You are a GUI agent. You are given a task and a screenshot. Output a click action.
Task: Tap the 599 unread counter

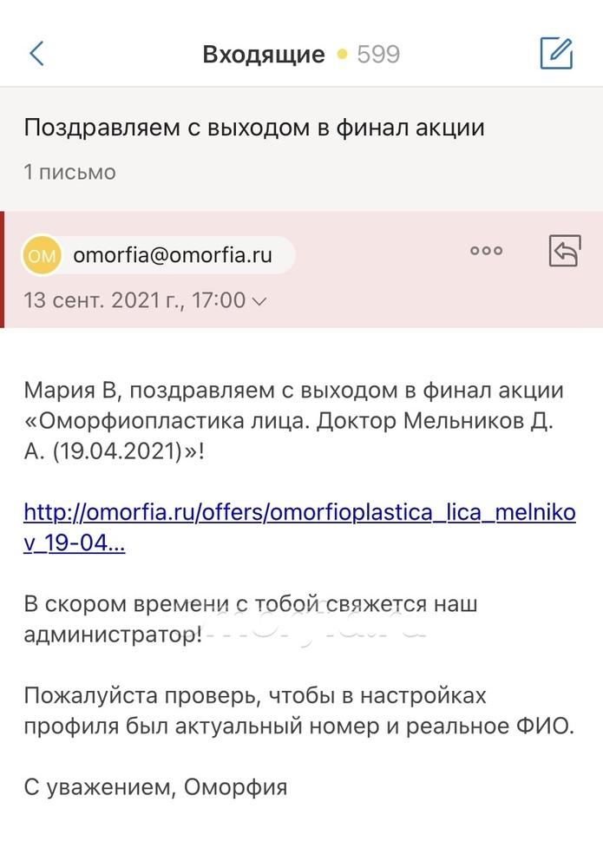(378, 54)
